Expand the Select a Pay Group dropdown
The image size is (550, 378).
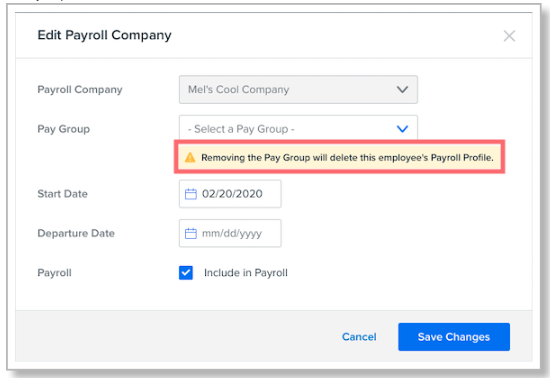pos(298,128)
